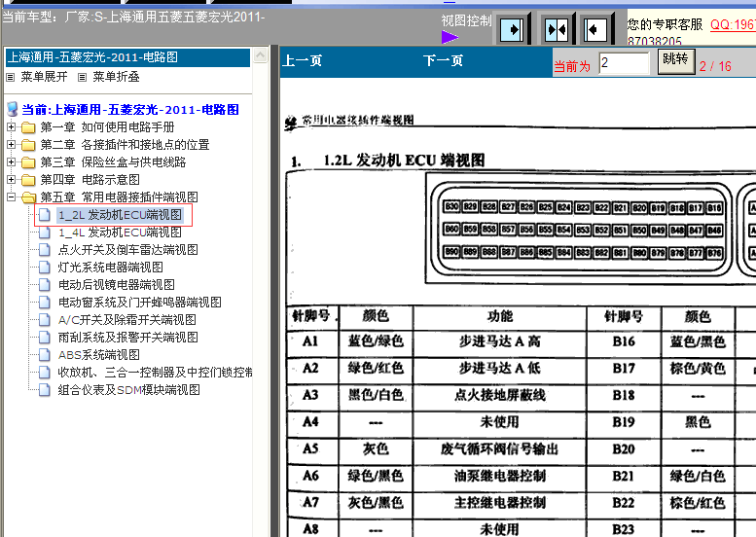Click the 菜单折叠 collapse-menu icon
The height and width of the screenshot is (537, 756).
coord(83,77)
